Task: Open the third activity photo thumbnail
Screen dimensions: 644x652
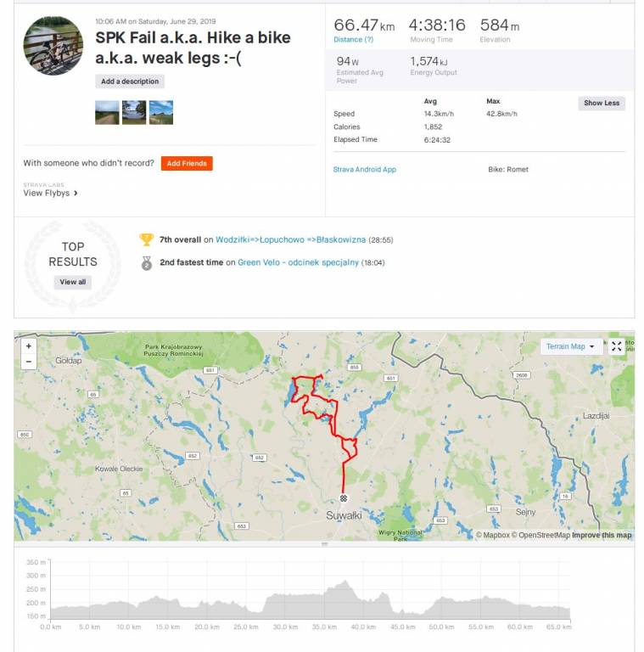Action: 161,113
